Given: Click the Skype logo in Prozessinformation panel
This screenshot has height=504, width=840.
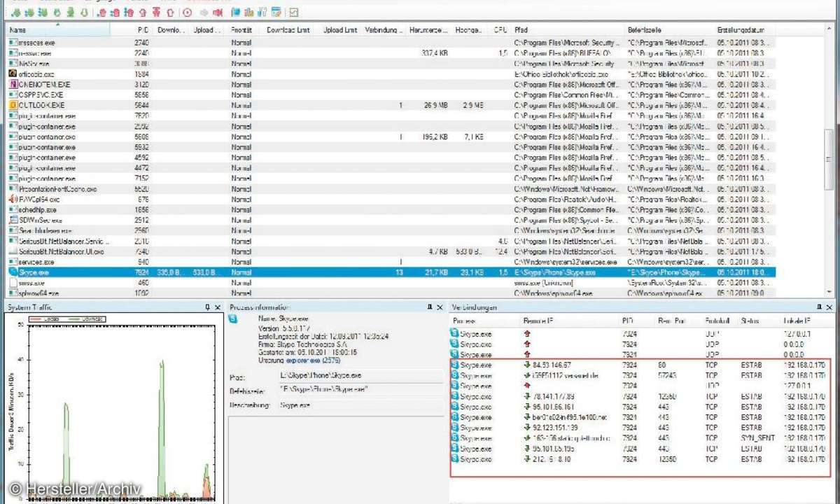Looking at the screenshot, I should (234, 318).
